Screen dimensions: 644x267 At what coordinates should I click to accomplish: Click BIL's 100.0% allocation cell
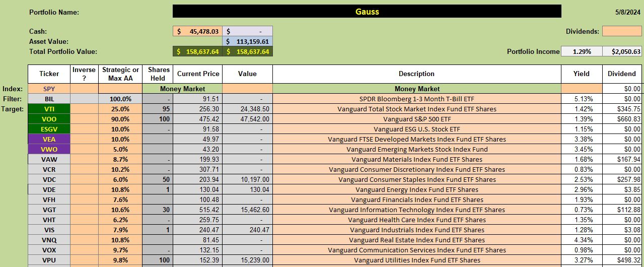coord(120,99)
